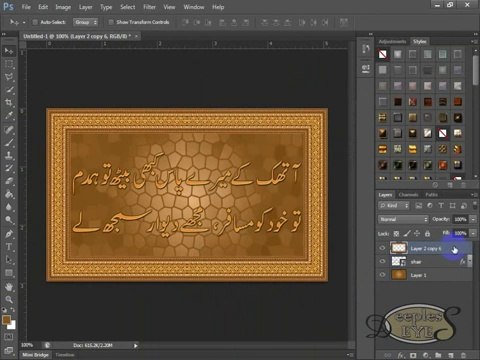Delete the selected layer via trash icon
480x360 pixels.
[463, 355]
